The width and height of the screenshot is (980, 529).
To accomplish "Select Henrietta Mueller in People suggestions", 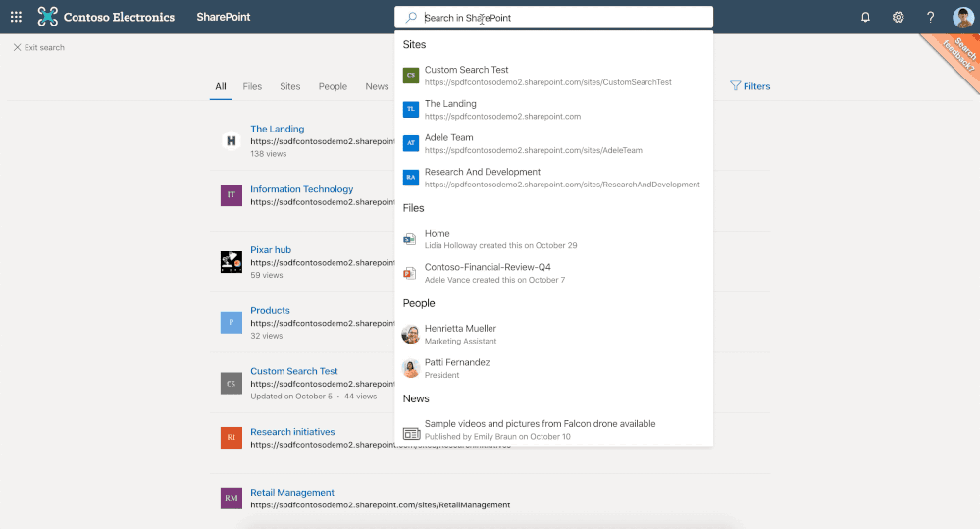I will (x=553, y=335).
